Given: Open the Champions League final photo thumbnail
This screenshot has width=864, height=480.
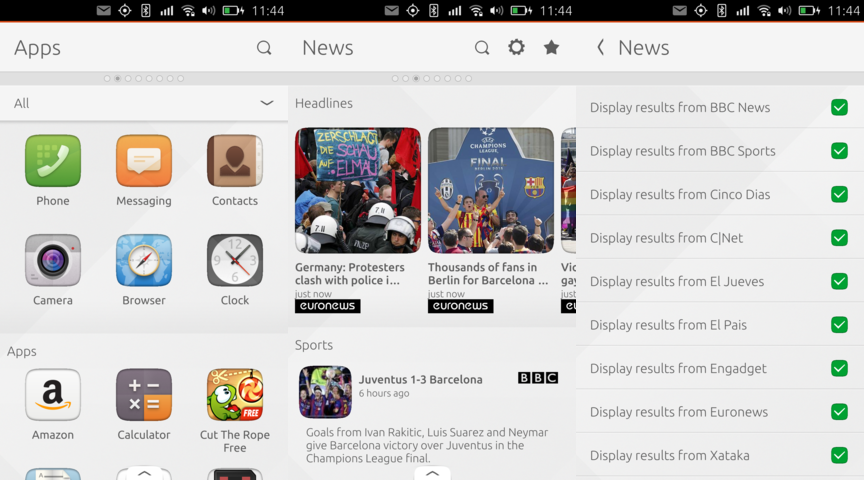Looking at the screenshot, I should coord(491,190).
